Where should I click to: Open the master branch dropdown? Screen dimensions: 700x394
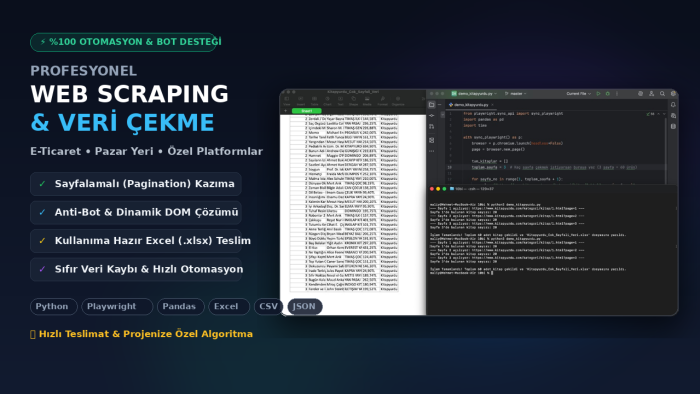[x=516, y=94]
